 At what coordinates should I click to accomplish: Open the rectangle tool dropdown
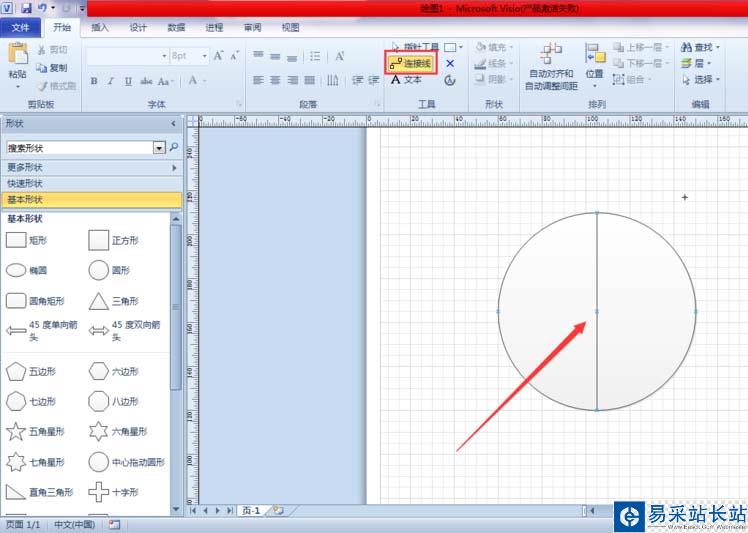coord(461,47)
